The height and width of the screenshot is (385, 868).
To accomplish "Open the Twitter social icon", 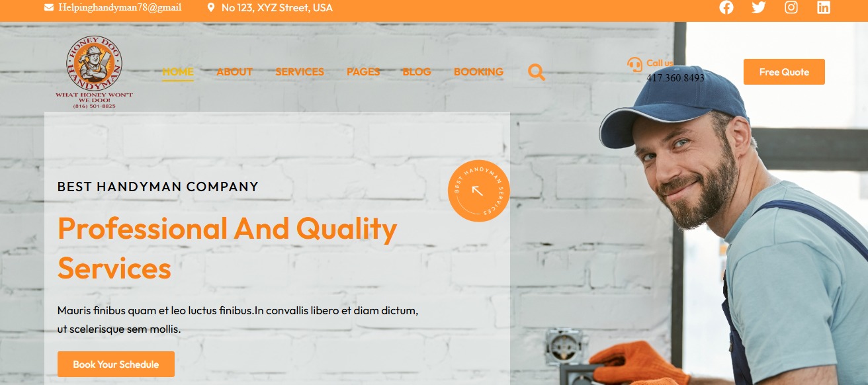I will (759, 7).
